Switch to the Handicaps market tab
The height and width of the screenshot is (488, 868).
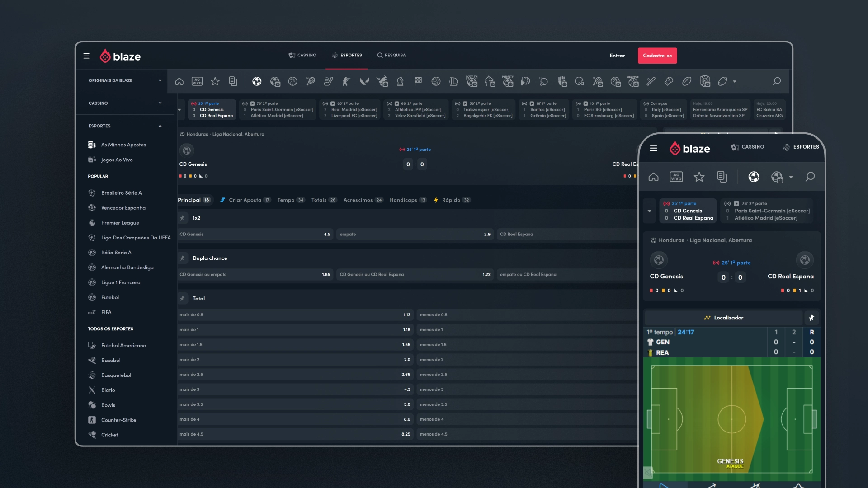coord(403,200)
